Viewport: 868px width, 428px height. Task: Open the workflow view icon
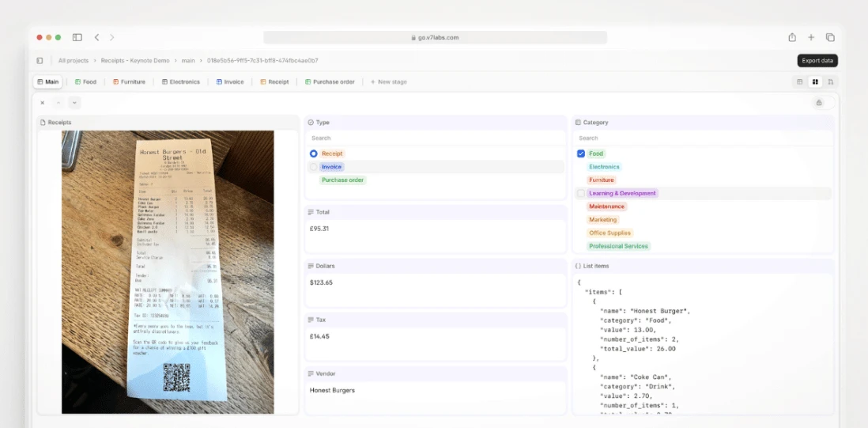[830, 81]
